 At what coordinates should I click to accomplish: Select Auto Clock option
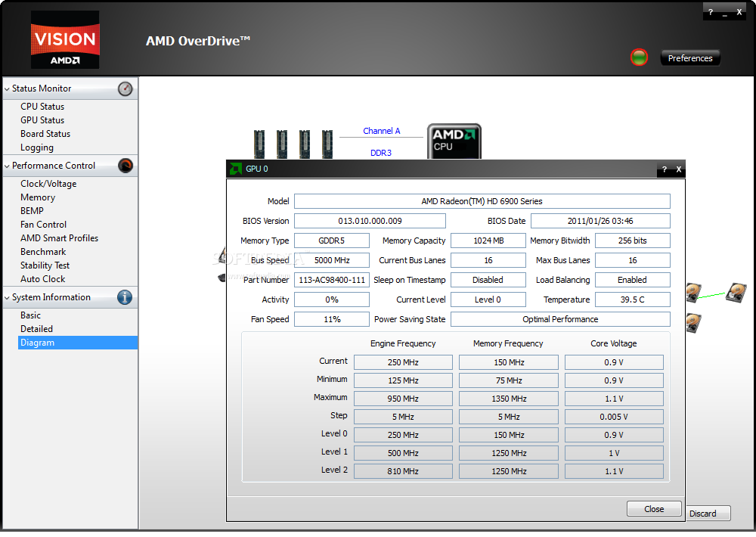coord(43,279)
